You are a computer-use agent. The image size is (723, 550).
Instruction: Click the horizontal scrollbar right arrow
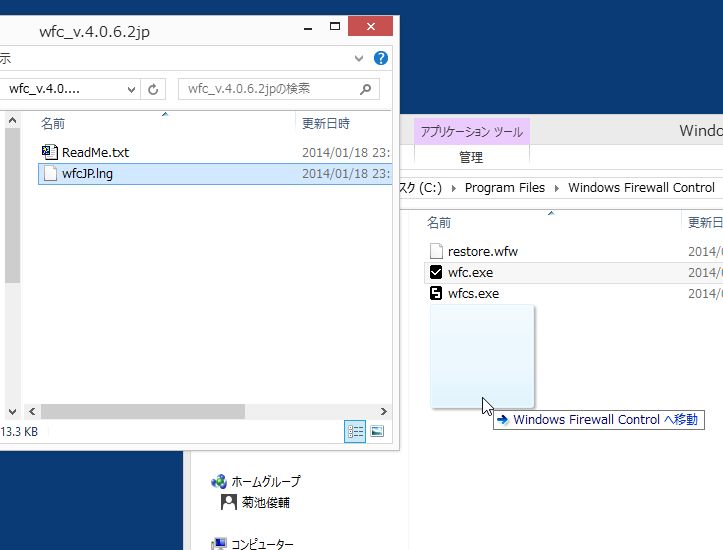tap(383, 411)
